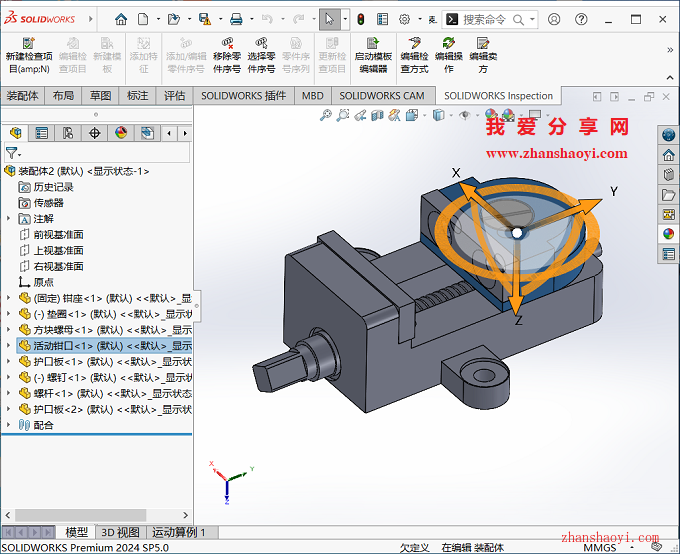The width and height of the screenshot is (680, 554).
Task: Expand 垫圈<1> component node
Action: pyautogui.click(x=8, y=314)
